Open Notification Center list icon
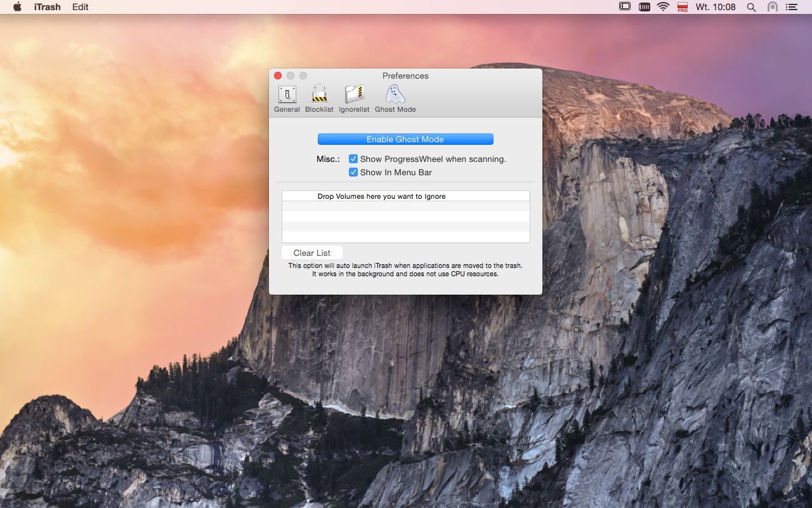The height and width of the screenshot is (508, 812). (791, 7)
